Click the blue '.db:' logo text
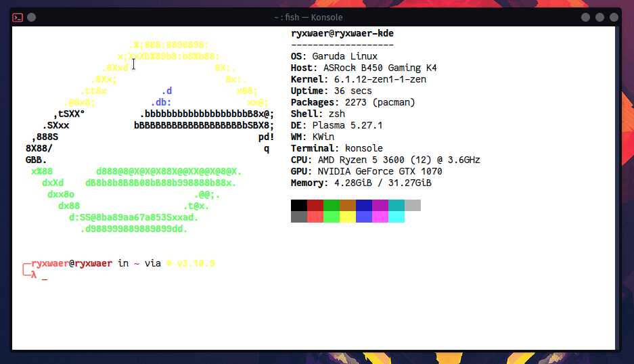 coord(161,102)
